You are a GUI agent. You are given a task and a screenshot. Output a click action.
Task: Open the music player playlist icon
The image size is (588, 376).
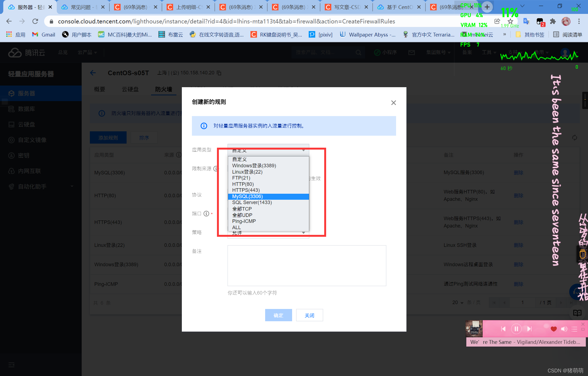[574, 329]
